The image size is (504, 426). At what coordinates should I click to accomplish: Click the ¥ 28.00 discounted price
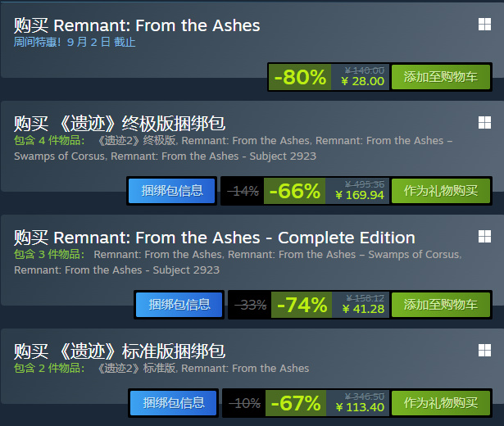coord(364,81)
